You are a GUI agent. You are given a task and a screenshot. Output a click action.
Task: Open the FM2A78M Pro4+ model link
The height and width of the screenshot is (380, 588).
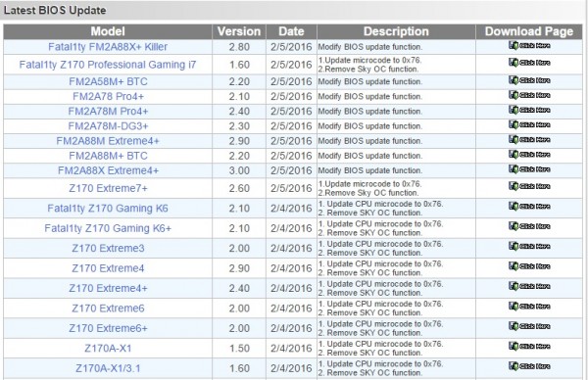tap(108, 112)
